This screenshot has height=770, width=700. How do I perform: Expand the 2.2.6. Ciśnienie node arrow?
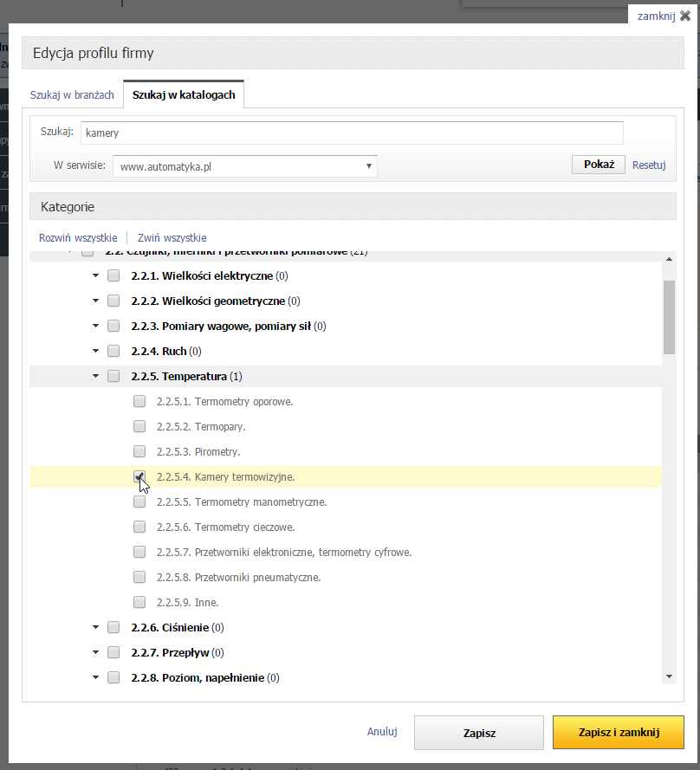(95, 627)
